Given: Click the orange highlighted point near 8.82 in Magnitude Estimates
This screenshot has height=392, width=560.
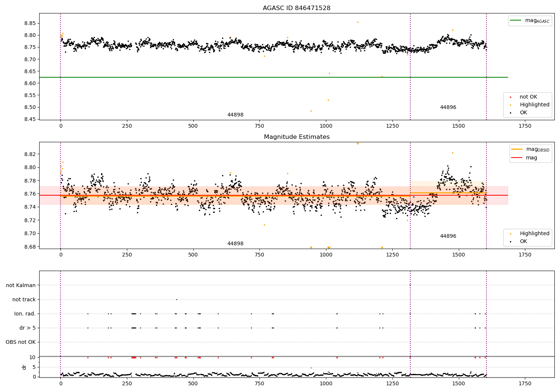Looking at the screenshot, I should (452, 153).
